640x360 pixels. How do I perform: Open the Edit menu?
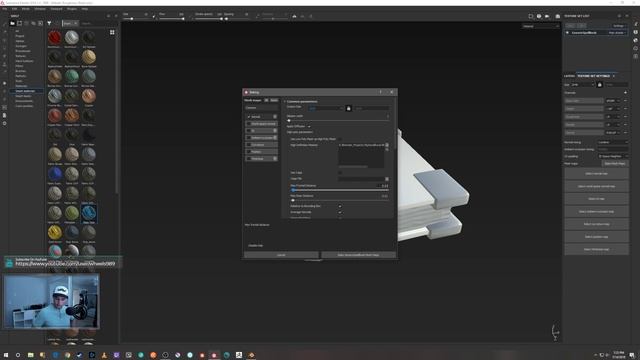14,9
